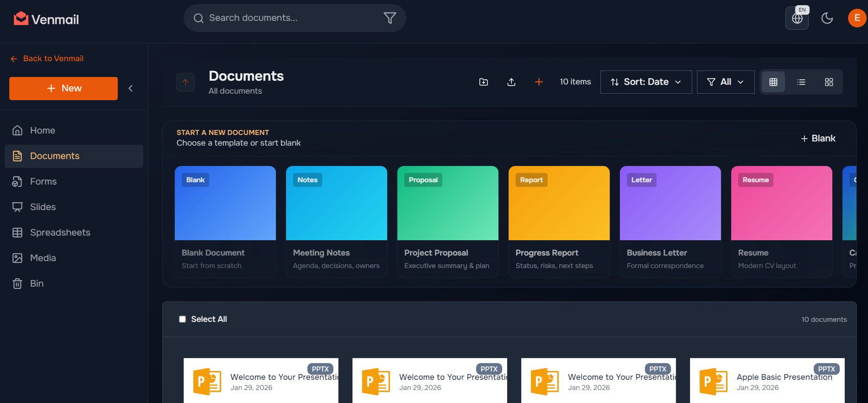
Task: Switch to large grid view
Action: point(829,82)
